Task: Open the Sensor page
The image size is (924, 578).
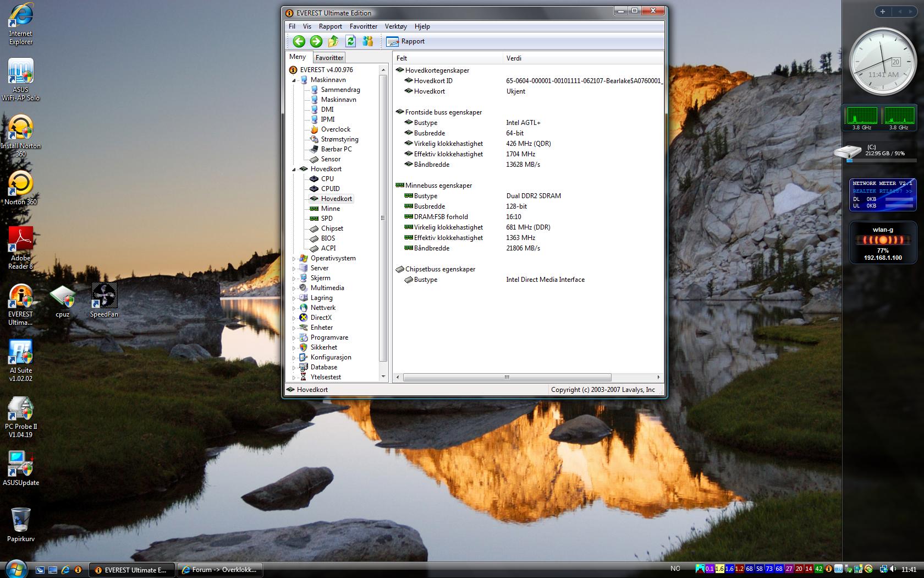Action: tap(331, 159)
